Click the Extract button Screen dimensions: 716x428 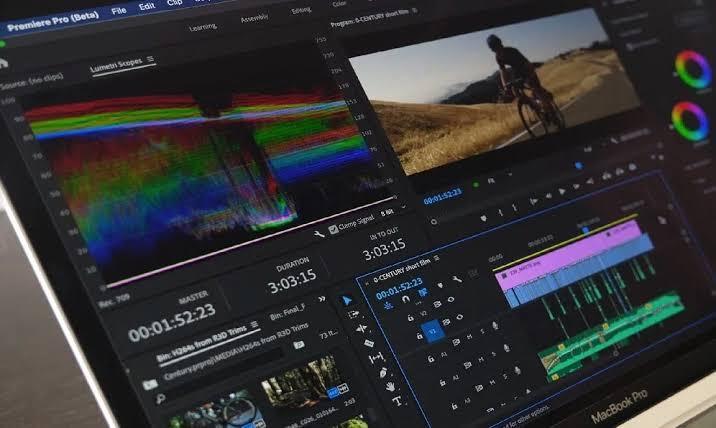click(620, 171)
